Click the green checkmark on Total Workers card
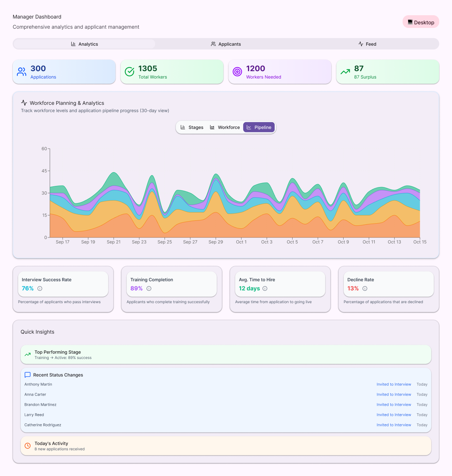 coord(129,72)
